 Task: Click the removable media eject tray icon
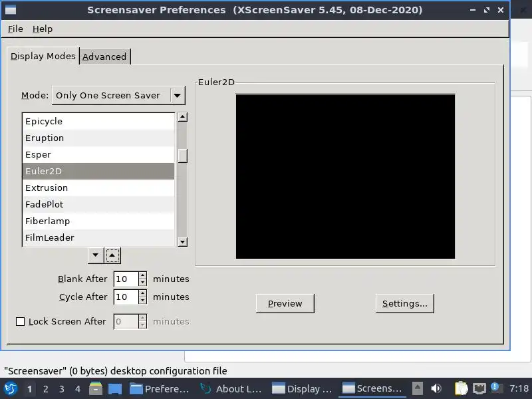tap(418, 388)
